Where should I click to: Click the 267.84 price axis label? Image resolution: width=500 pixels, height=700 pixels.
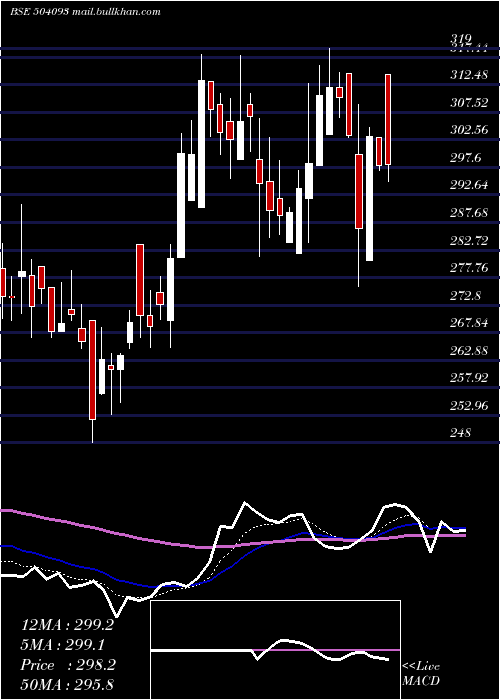[469, 323]
